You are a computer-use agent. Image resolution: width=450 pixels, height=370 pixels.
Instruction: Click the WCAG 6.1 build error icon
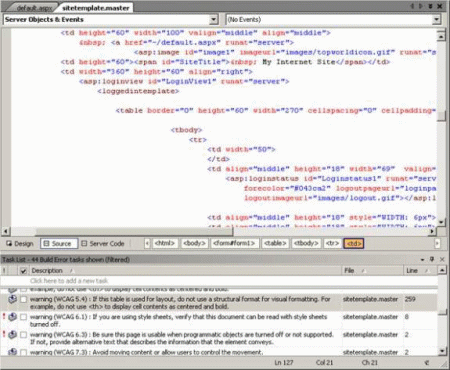click(13, 317)
